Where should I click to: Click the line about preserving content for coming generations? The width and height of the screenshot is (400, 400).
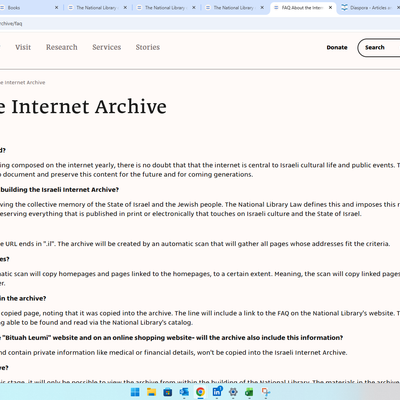point(127,174)
